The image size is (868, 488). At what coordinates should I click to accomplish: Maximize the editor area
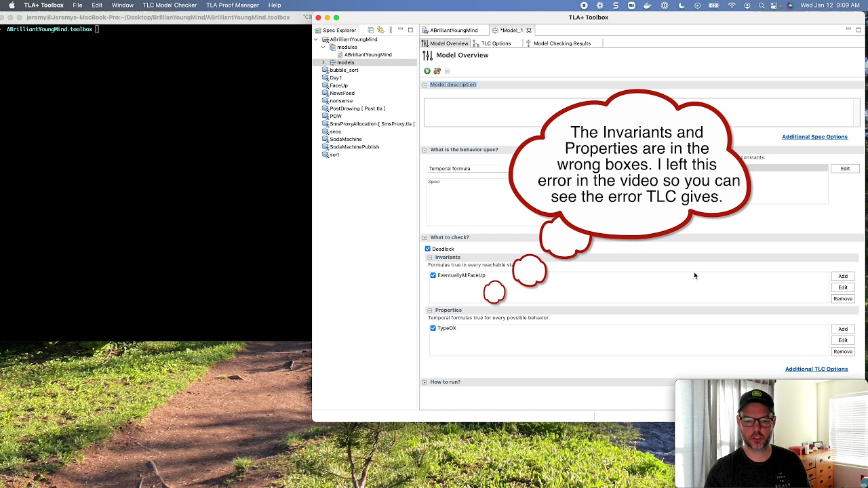[859, 30]
